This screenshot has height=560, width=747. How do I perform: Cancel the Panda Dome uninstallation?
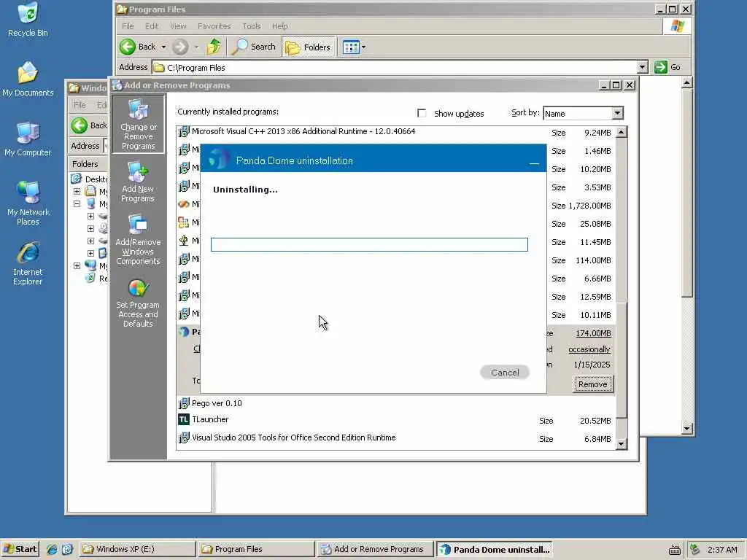click(x=505, y=373)
